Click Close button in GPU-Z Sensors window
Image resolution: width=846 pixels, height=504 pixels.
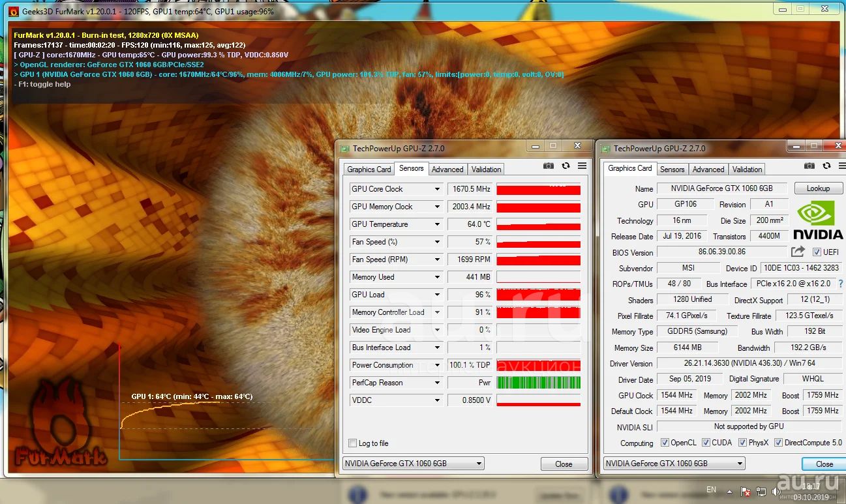564,464
